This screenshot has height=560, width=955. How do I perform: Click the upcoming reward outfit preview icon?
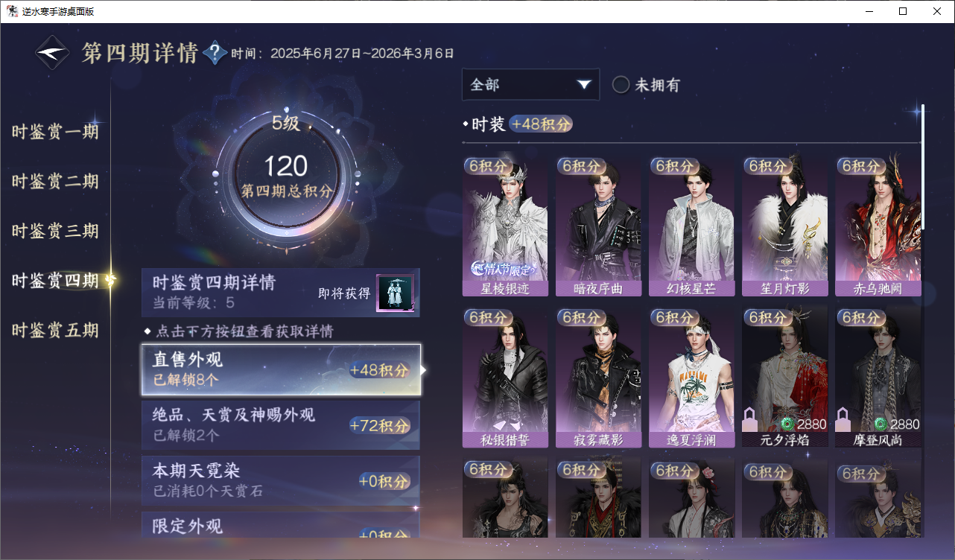(395, 293)
